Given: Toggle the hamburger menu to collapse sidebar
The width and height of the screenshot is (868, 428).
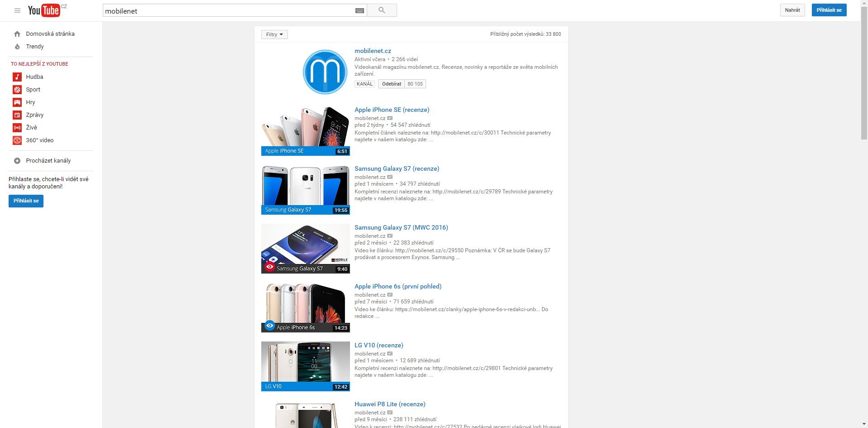Looking at the screenshot, I should (x=18, y=10).
